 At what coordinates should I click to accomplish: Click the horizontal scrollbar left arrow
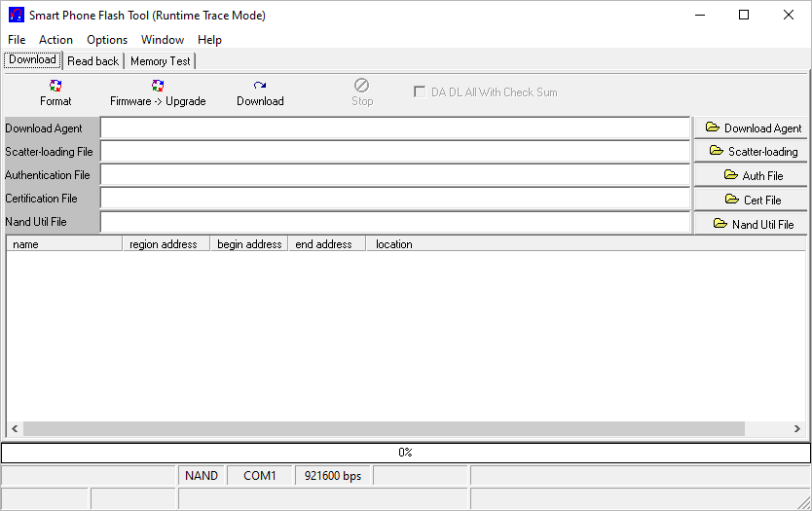tap(15, 428)
